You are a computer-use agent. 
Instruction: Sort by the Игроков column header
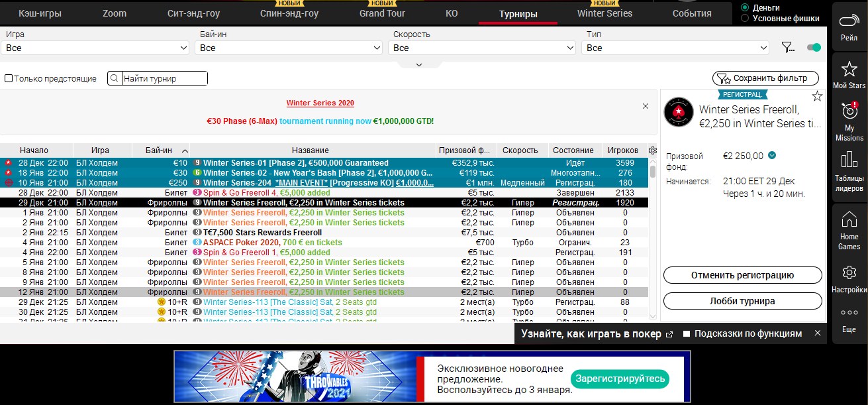point(624,150)
